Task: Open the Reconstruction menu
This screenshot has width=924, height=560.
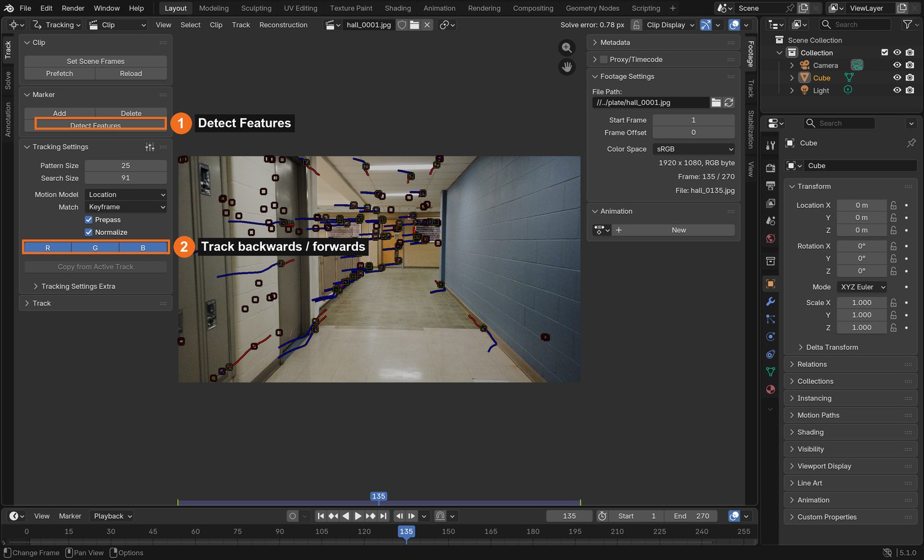Action: 283,25
